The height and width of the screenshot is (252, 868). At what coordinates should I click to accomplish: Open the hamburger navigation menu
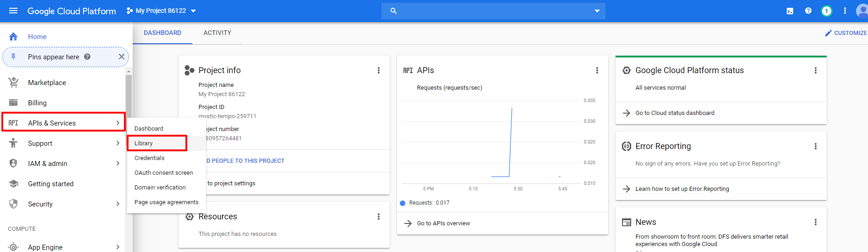pyautogui.click(x=13, y=11)
